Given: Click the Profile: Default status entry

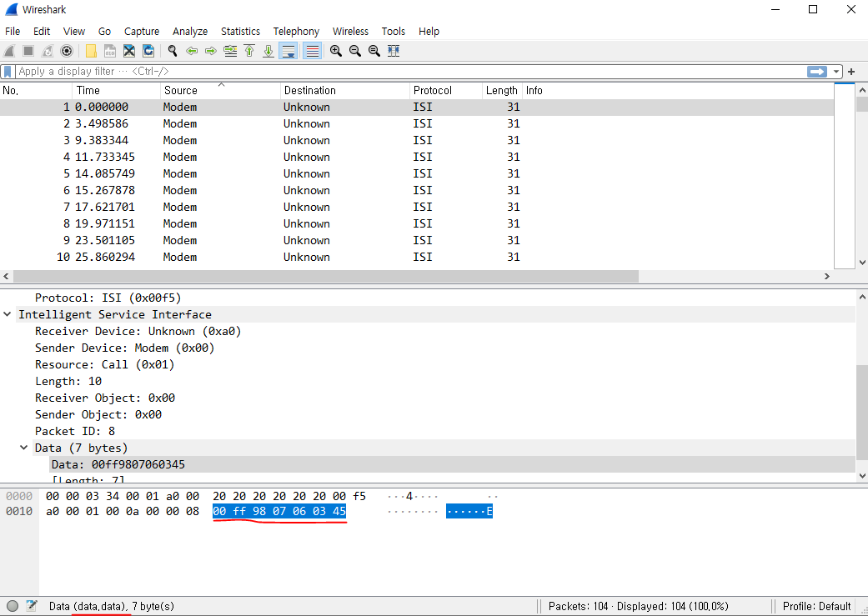Looking at the screenshot, I should [x=816, y=606].
